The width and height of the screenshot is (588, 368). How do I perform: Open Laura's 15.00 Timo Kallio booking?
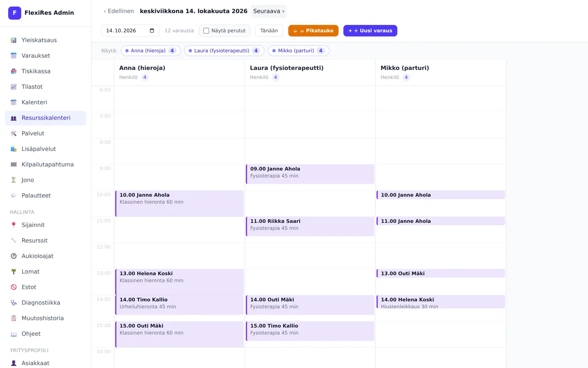310,331
